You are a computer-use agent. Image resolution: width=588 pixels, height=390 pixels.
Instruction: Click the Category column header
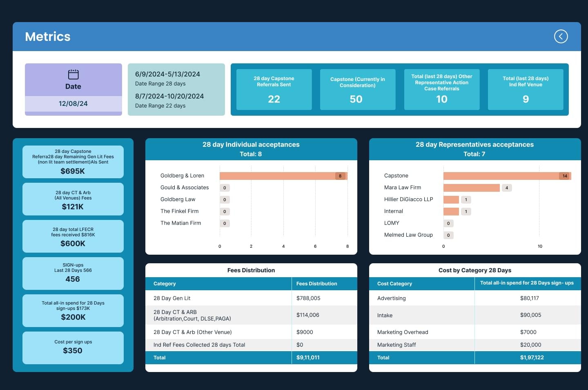(x=218, y=284)
